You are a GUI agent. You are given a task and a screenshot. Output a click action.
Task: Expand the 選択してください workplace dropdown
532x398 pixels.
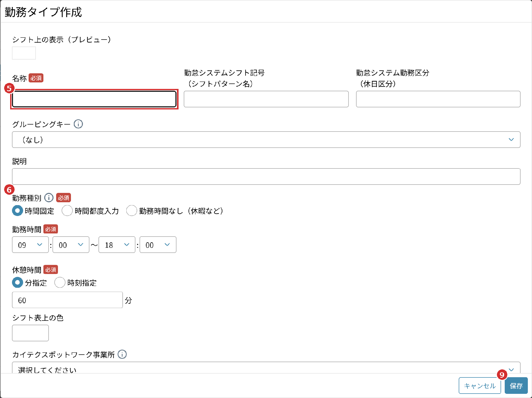266,368
